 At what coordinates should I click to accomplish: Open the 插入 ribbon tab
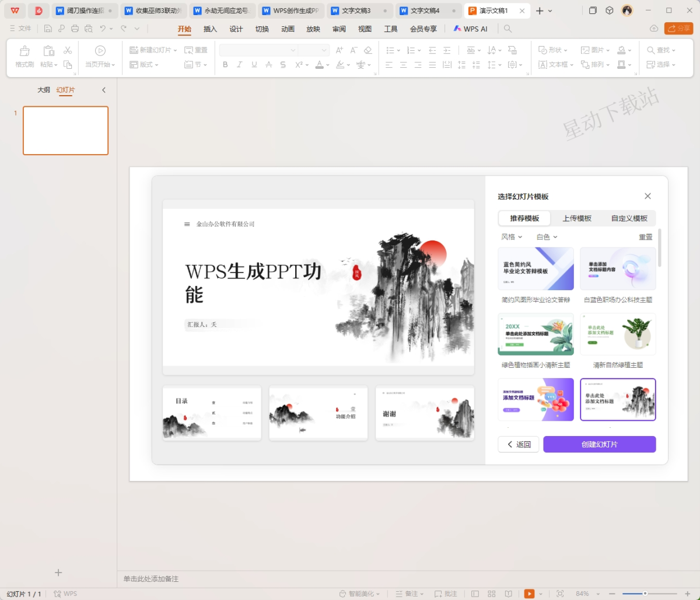pyautogui.click(x=210, y=29)
